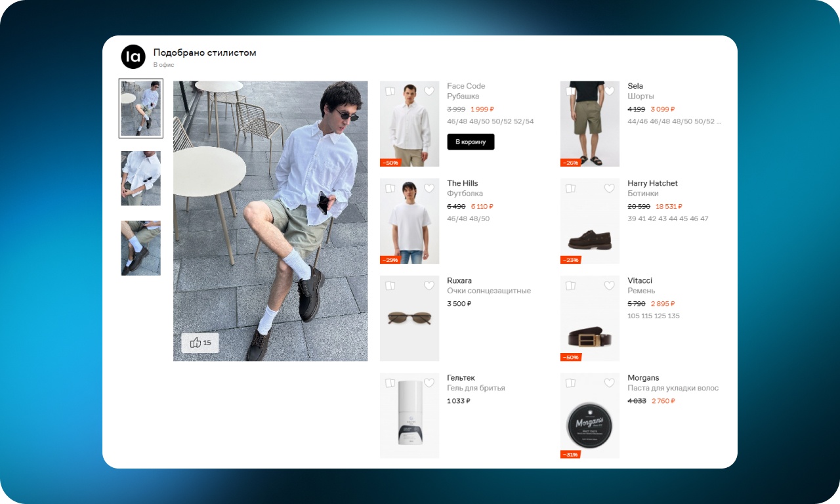
Task: Favorite the Гельтек shaving gel via heart
Action: tap(429, 383)
